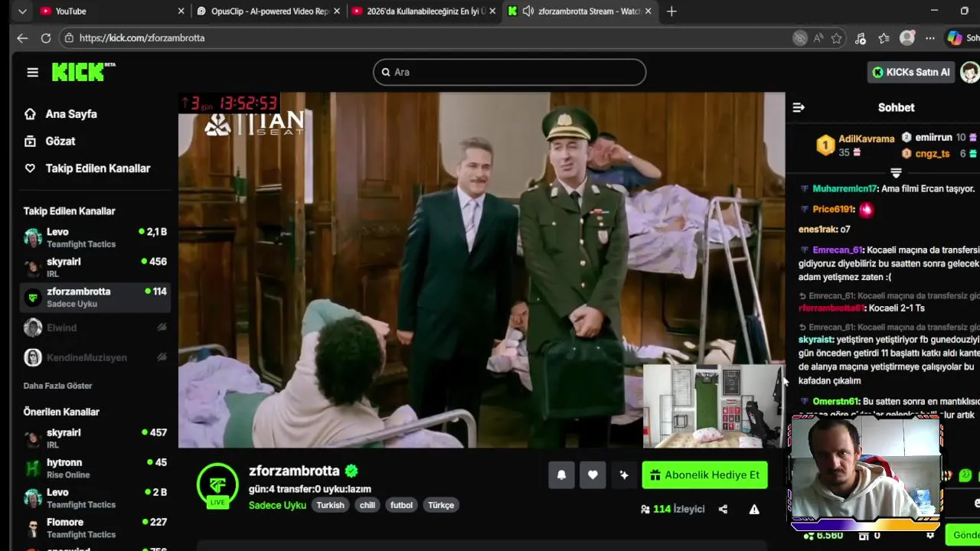Open the Copilot sidebar icon
Image resolution: width=980 pixels, height=551 pixels.
955,37
